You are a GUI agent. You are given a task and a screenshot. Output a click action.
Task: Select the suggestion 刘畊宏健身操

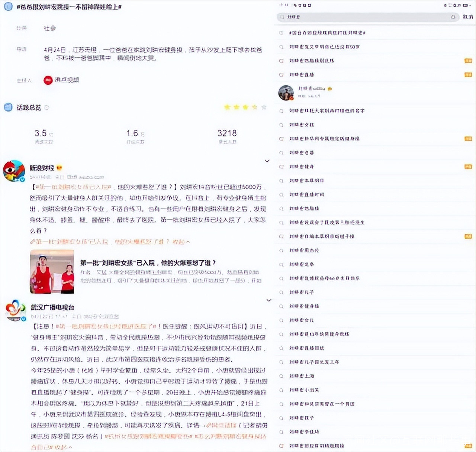304,306
